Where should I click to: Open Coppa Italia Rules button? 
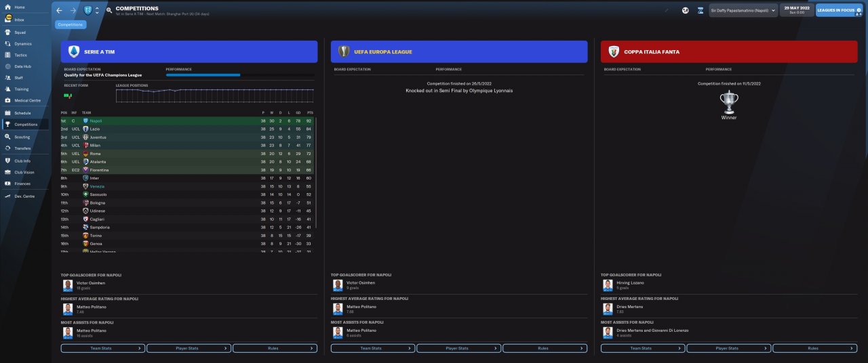click(814, 348)
